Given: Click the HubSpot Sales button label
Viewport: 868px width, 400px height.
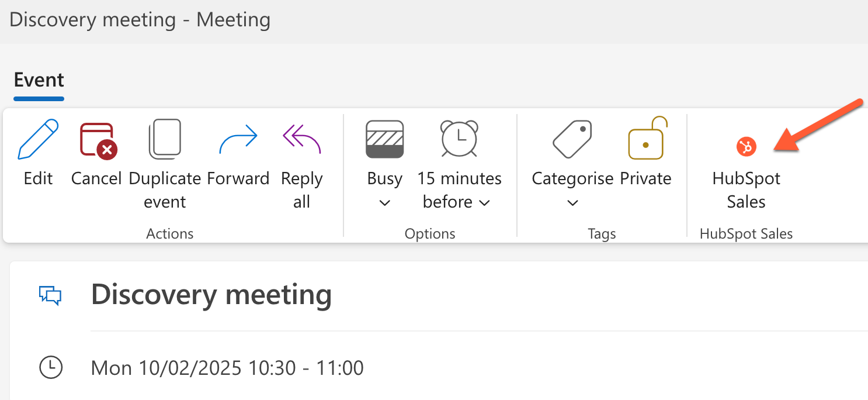Looking at the screenshot, I should (746, 190).
